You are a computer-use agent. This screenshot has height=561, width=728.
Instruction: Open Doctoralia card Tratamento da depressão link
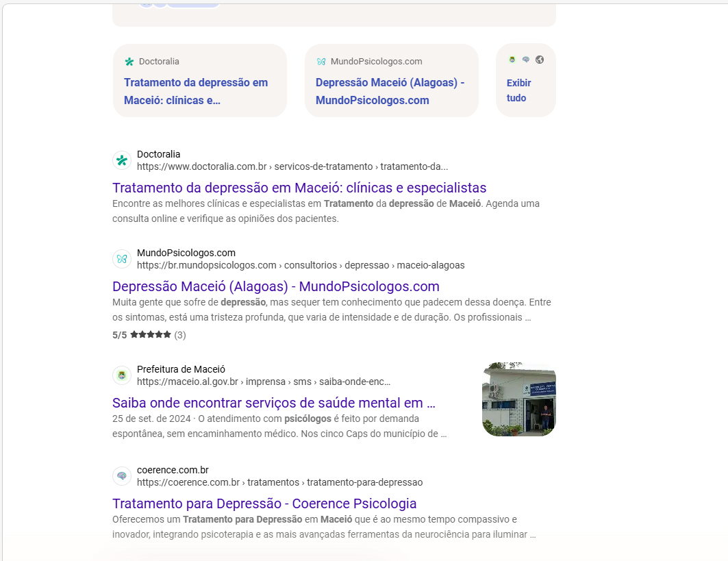(196, 91)
